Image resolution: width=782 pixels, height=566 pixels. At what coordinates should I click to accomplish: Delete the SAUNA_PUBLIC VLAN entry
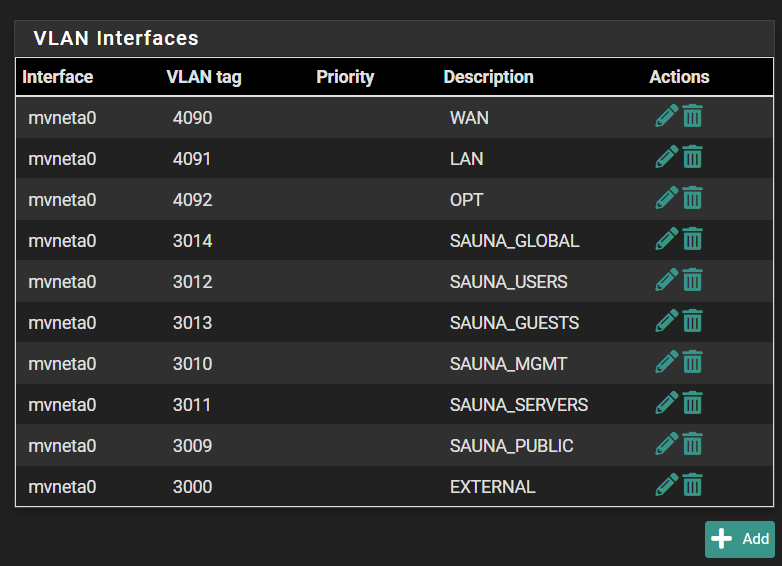tap(692, 443)
